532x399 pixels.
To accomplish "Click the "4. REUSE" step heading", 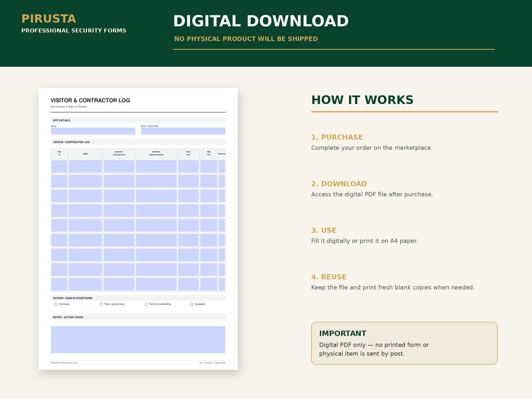I will point(329,277).
